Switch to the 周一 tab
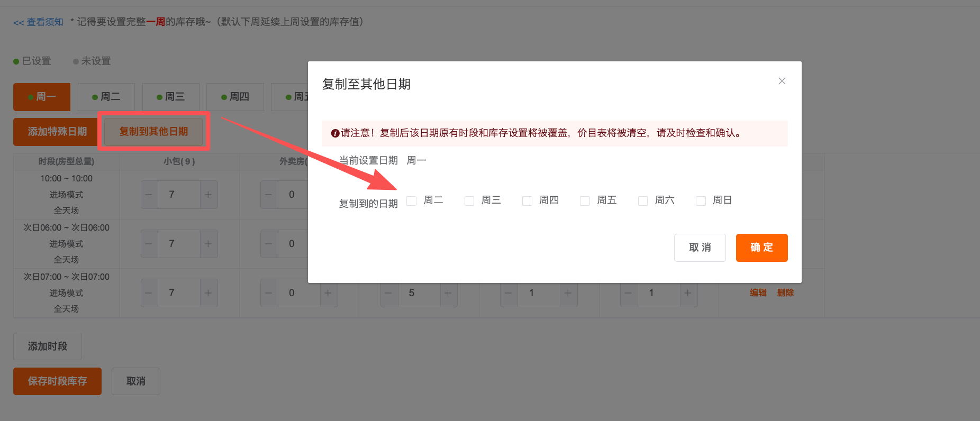 [x=42, y=97]
